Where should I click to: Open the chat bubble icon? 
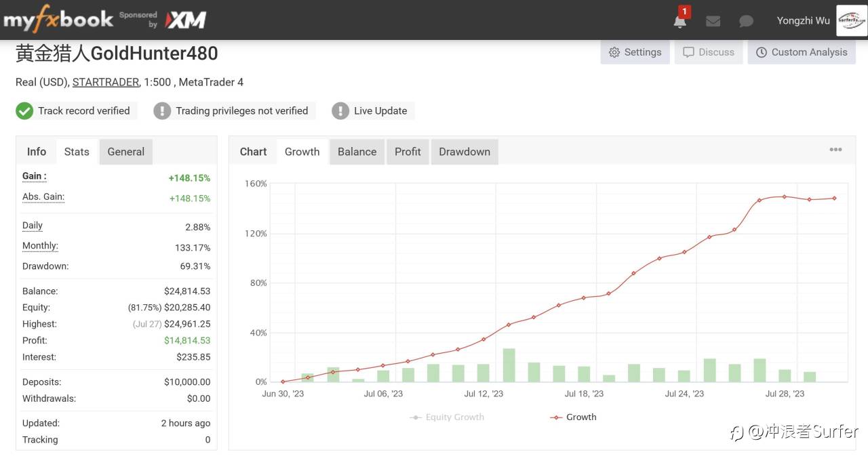point(746,21)
